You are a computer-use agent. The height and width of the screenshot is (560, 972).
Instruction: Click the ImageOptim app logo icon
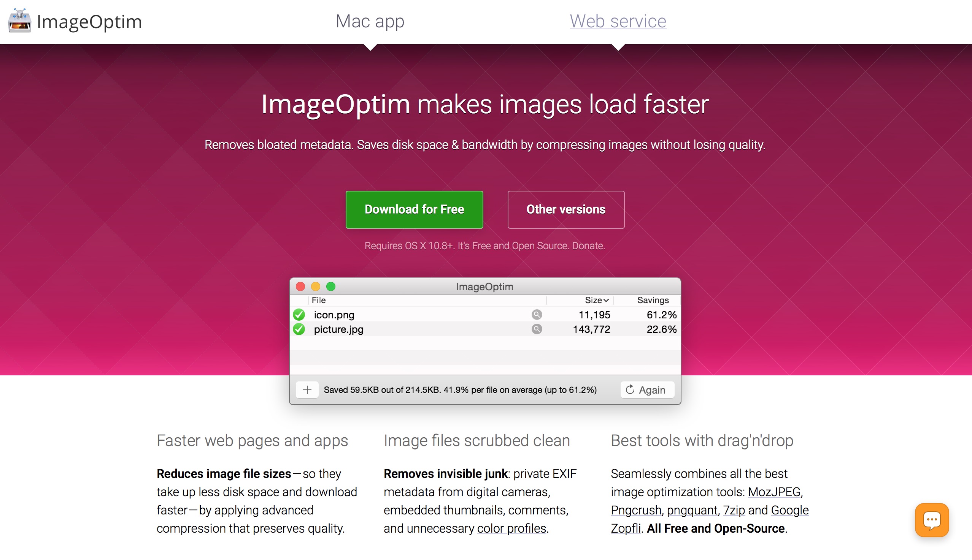pos(19,21)
